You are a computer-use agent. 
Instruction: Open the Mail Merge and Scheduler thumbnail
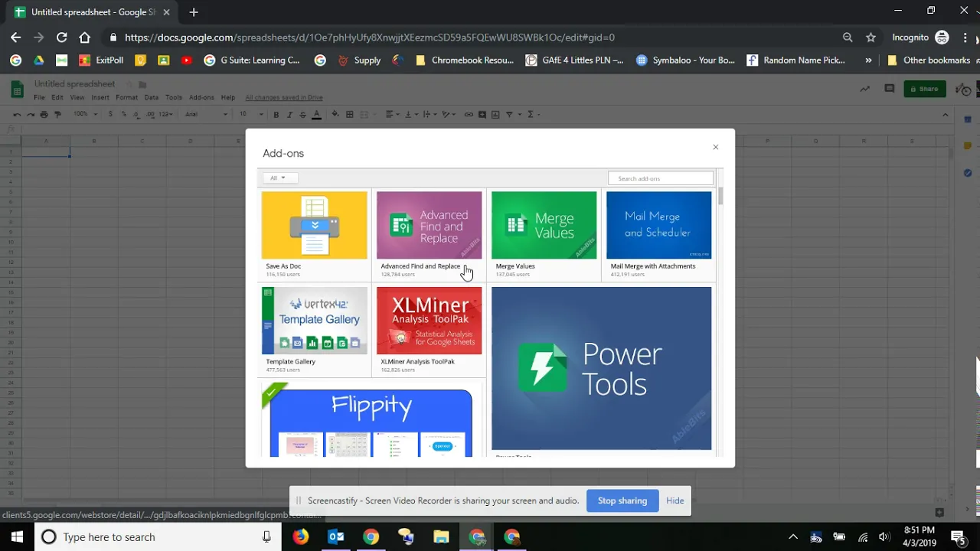tap(658, 225)
